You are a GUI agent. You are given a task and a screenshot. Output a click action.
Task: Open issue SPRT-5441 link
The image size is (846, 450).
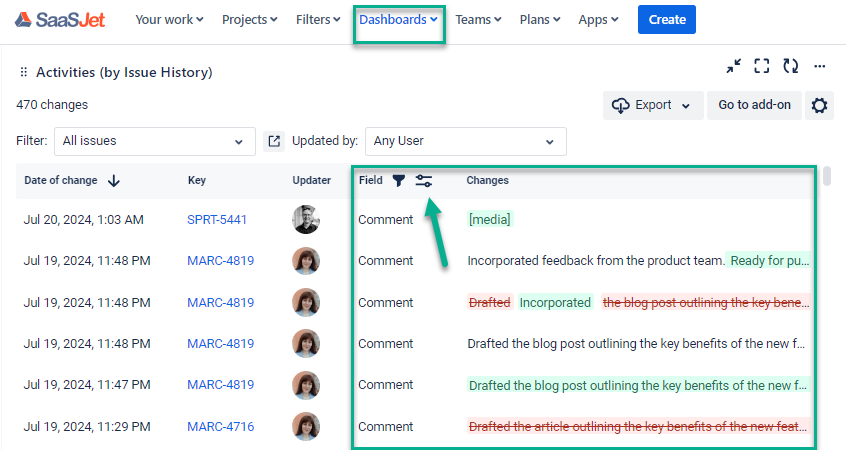point(217,219)
